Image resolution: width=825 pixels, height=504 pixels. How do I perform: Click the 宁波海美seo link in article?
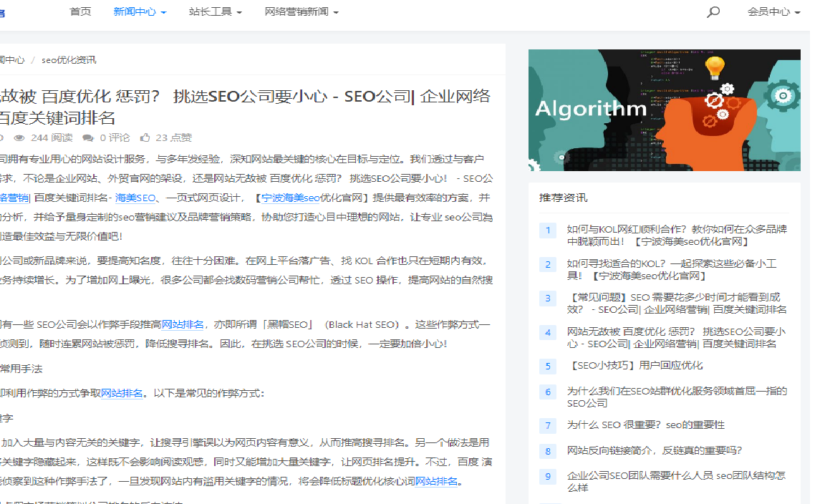tap(290, 198)
